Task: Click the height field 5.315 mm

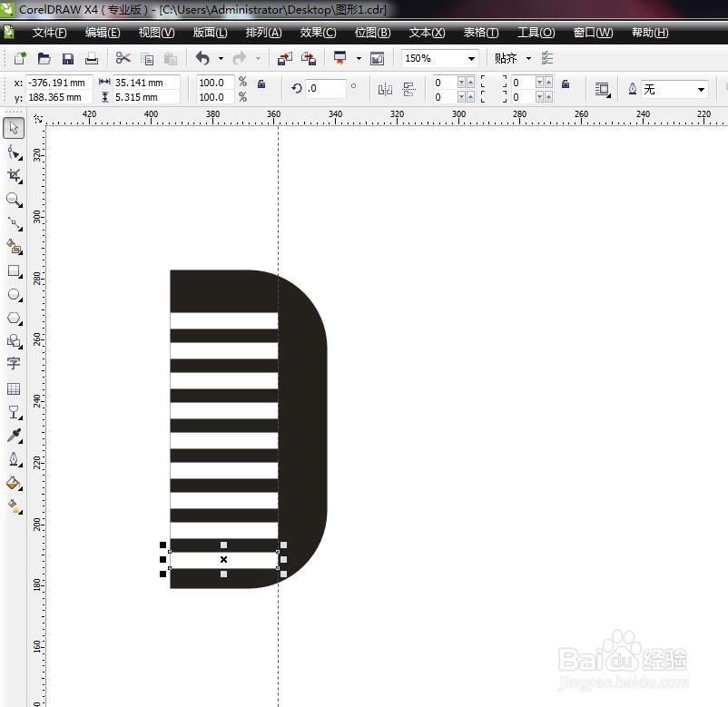Action: (x=146, y=97)
